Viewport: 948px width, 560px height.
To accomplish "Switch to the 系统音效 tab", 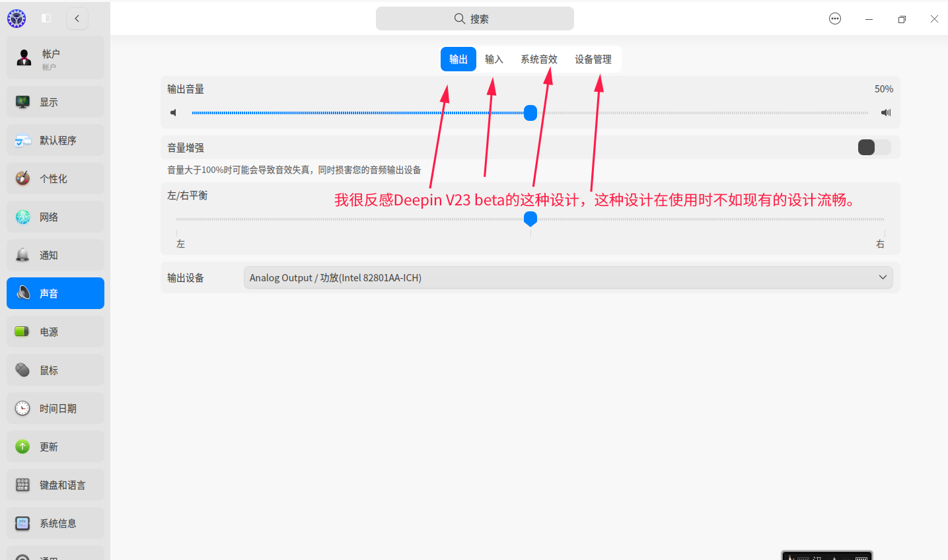I will (539, 59).
